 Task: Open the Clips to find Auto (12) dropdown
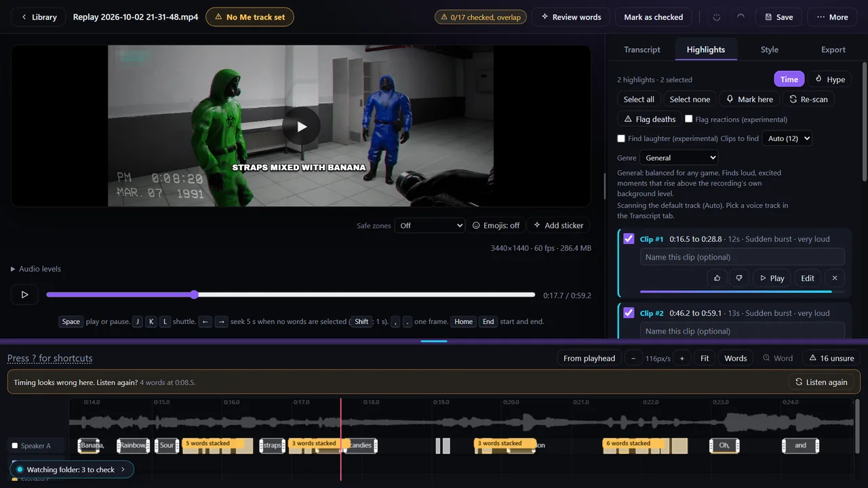787,138
